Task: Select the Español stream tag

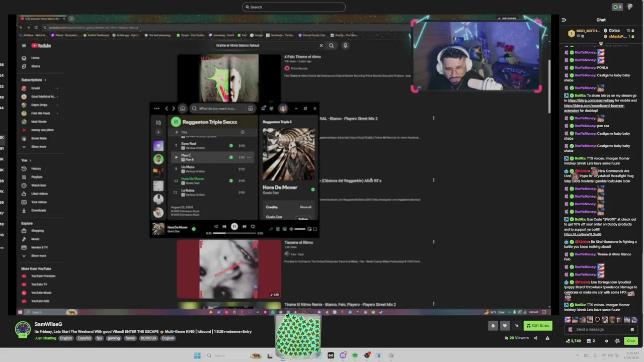Action: tap(84, 338)
